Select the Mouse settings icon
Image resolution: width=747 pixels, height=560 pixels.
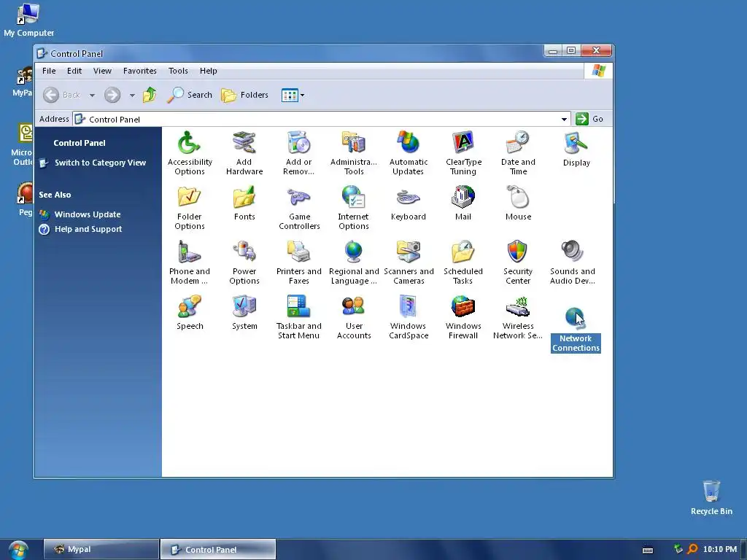pos(518,204)
